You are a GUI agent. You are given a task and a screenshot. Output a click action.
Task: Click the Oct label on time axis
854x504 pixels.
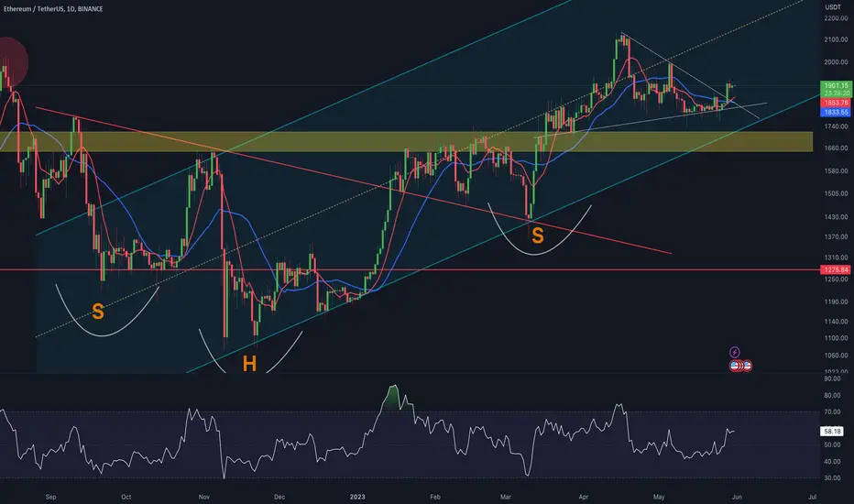(126, 497)
